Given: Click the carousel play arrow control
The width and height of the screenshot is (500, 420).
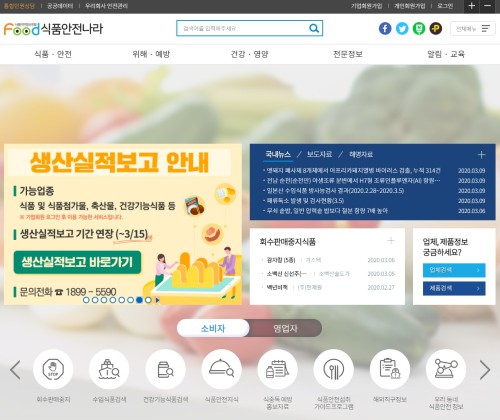Looking at the screenshot, I should pyautogui.click(x=157, y=300).
